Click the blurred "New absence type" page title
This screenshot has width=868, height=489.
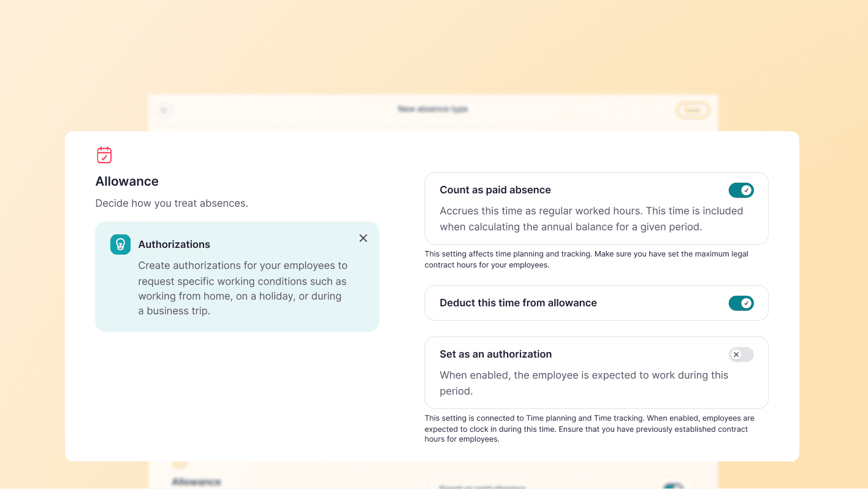[x=432, y=109]
